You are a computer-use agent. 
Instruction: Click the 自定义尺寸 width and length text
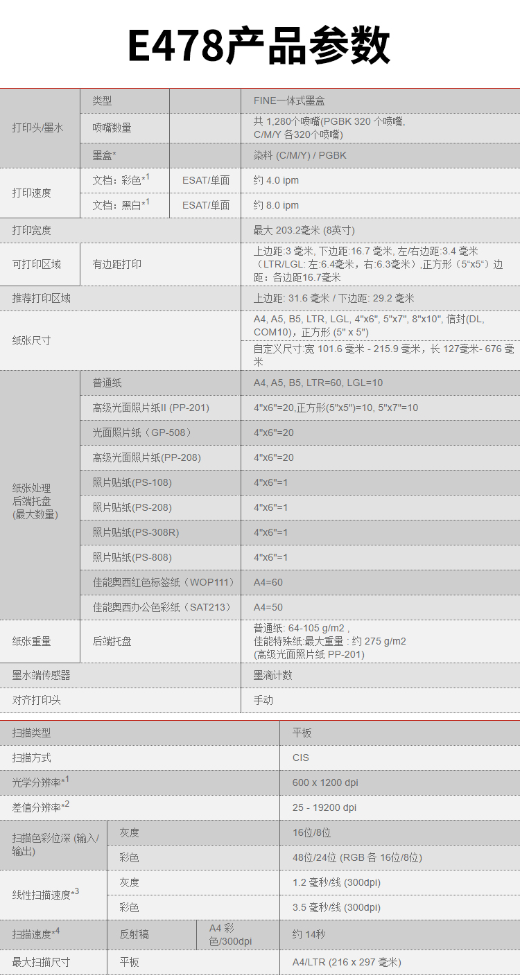coord(384,356)
